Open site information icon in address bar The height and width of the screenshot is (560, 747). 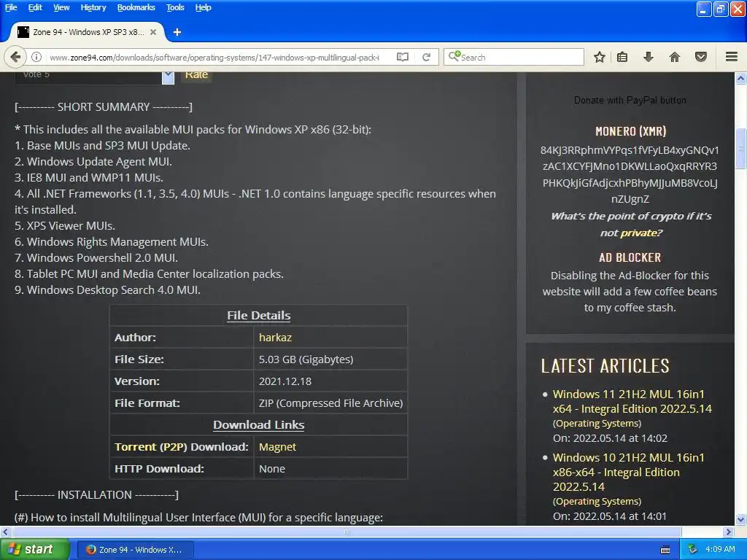pyautogui.click(x=36, y=57)
